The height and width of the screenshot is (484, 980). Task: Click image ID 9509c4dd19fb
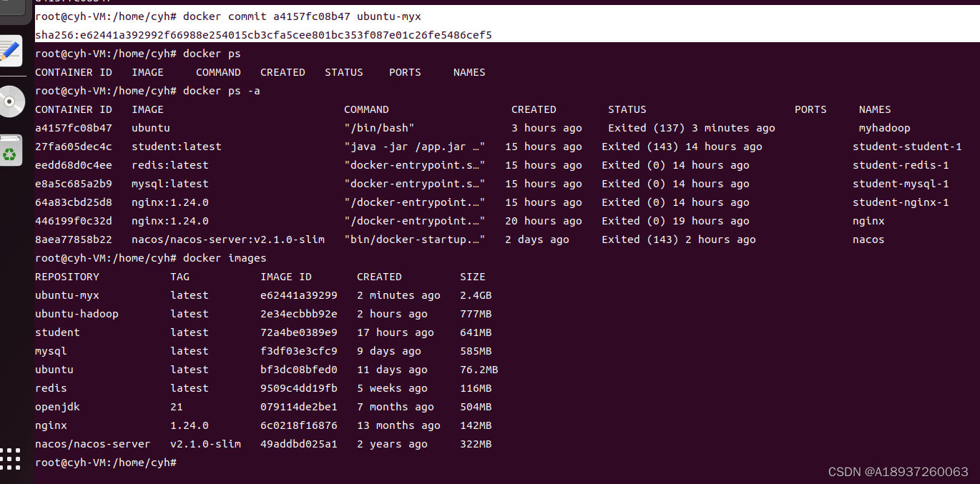tap(299, 388)
